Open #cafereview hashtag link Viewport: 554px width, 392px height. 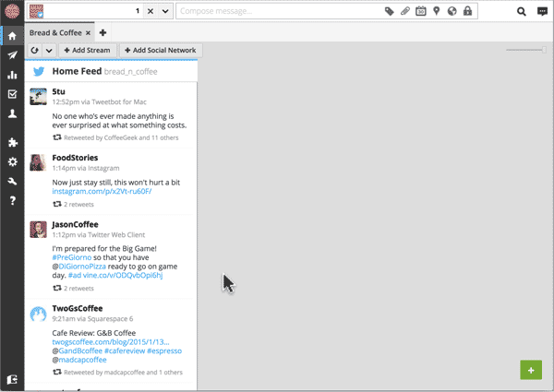tap(125, 350)
